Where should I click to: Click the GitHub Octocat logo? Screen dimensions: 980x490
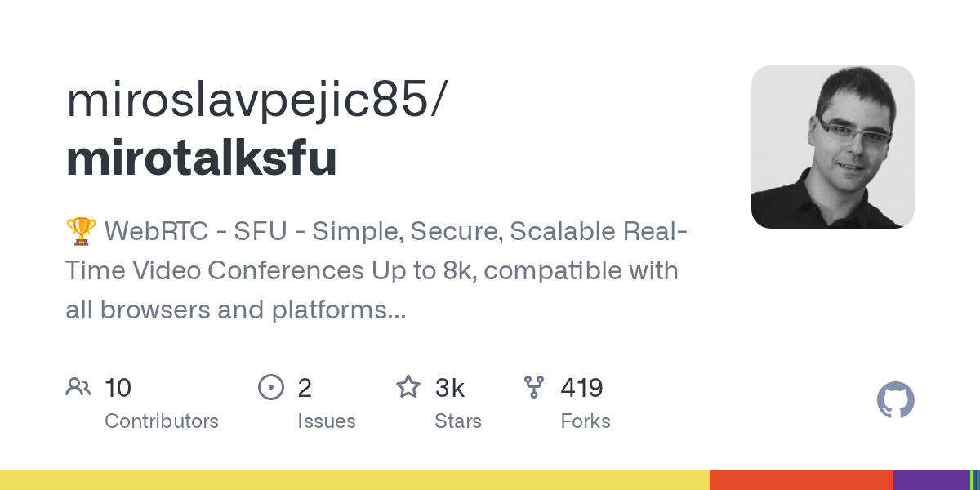895,400
